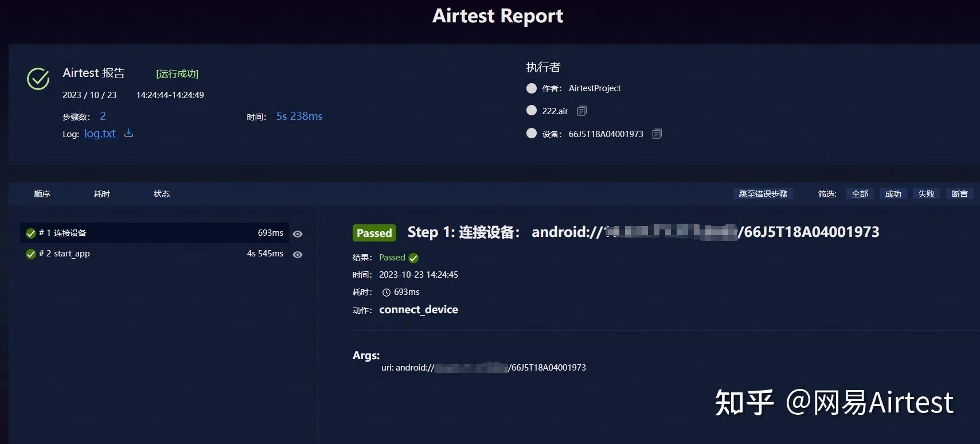The image size is (980, 444).
Task: Click the Airtest Report page title
Action: point(498,16)
